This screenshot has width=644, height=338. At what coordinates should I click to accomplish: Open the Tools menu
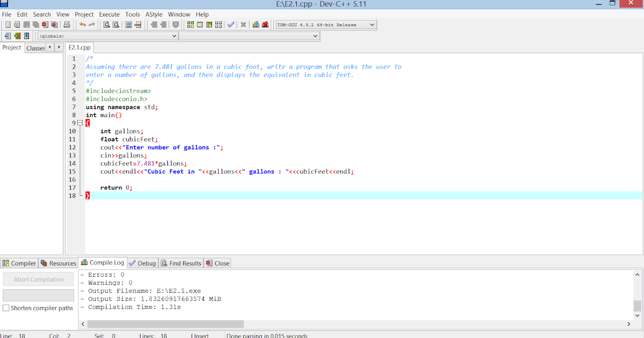point(133,14)
